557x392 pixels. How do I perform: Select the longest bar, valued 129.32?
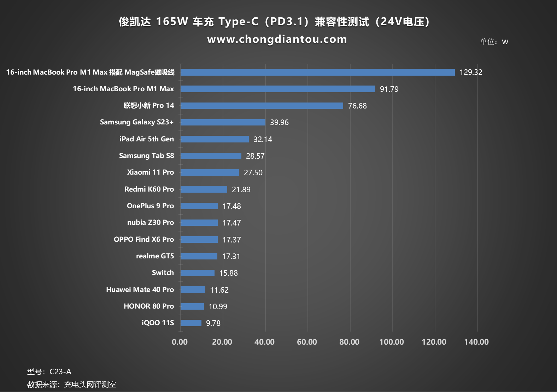click(x=317, y=72)
